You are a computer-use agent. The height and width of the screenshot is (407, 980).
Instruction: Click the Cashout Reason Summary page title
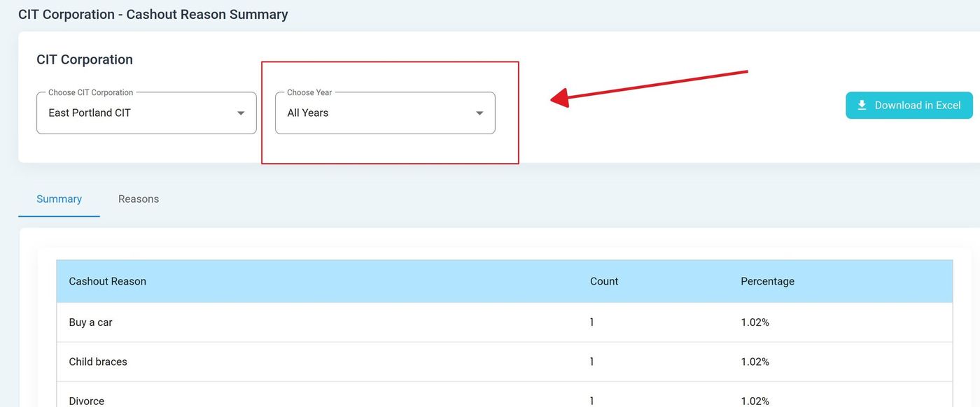tap(153, 14)
